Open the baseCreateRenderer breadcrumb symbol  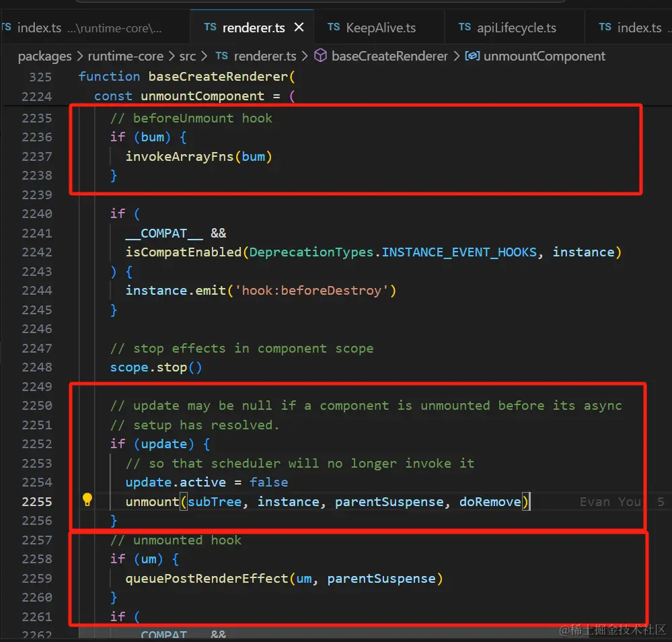click(389, 56)
